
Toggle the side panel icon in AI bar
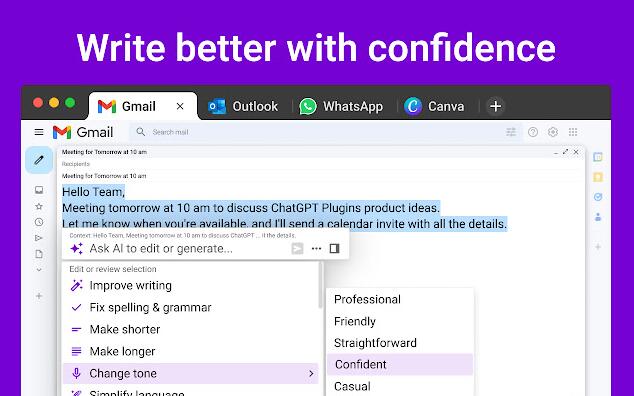(334, 248)
